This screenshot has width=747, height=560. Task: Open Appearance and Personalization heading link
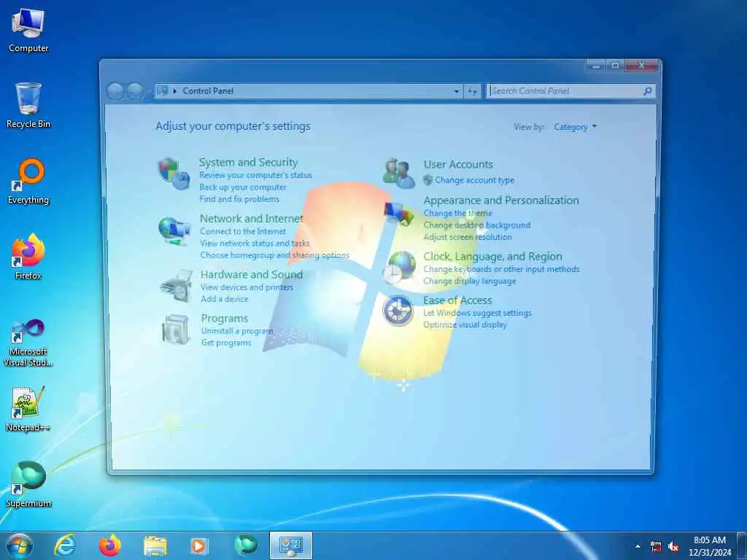(x=501, y=201)
